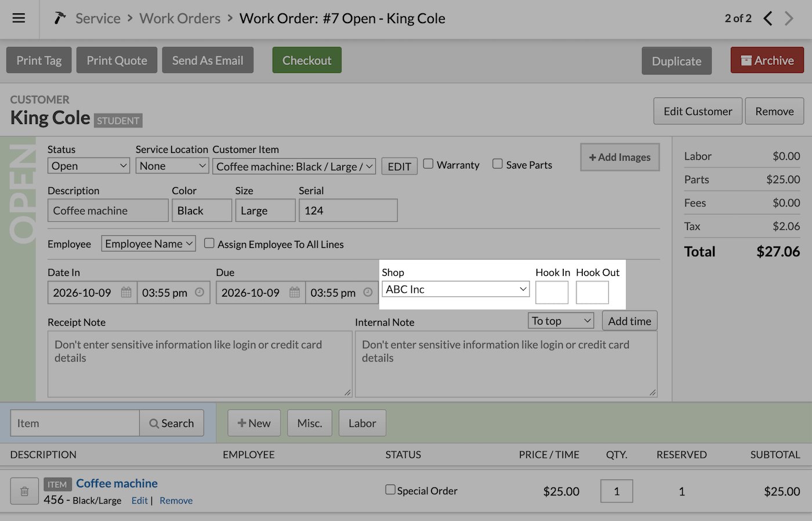812x521 pixels.
Task: Open the Customer Item dropdown
Action: point(294,166)
